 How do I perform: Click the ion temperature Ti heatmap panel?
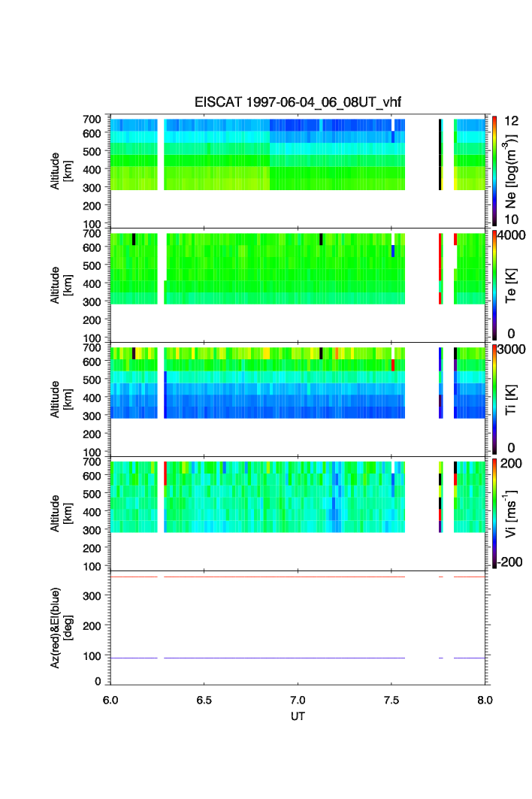click(298, 399)
